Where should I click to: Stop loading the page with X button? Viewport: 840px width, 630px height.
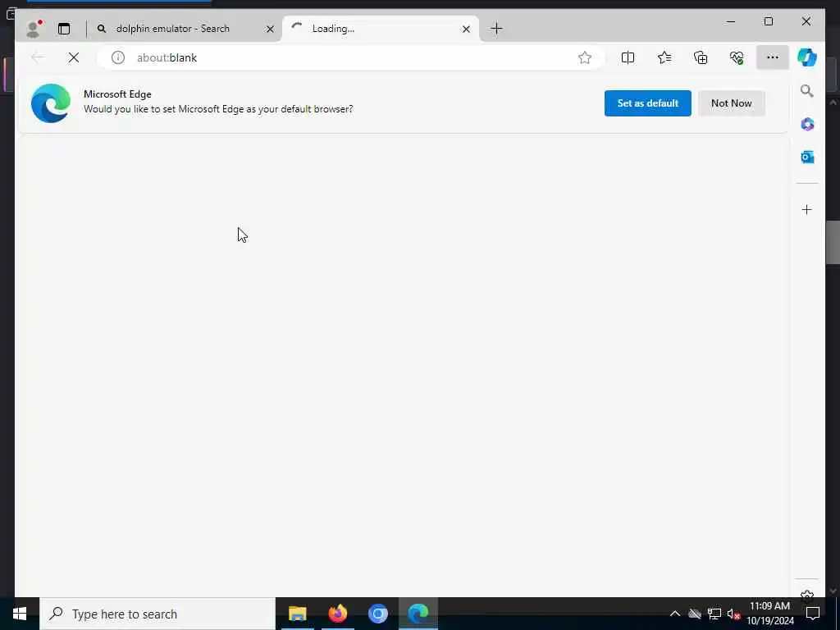pos(74,57)
